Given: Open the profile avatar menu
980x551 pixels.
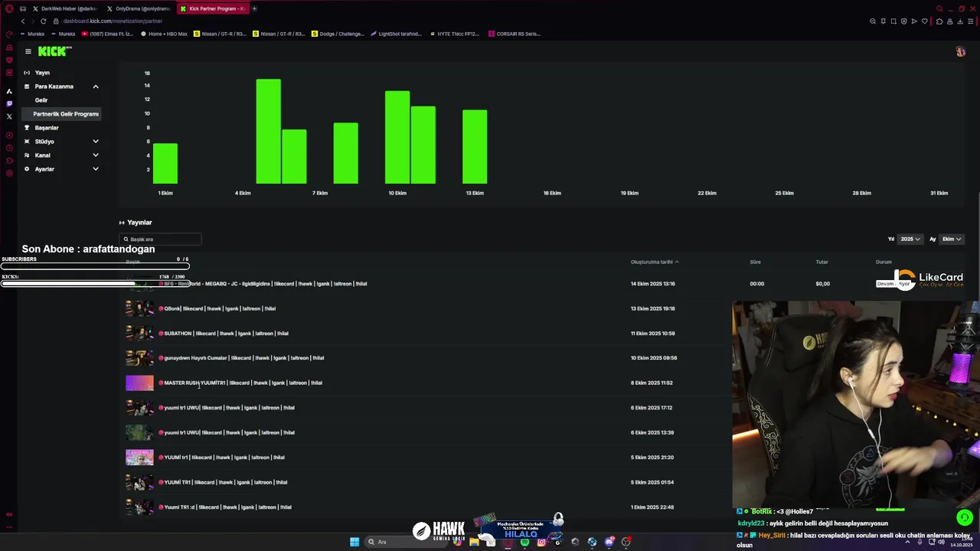Looking at the screenshot, I should (960, 51).
